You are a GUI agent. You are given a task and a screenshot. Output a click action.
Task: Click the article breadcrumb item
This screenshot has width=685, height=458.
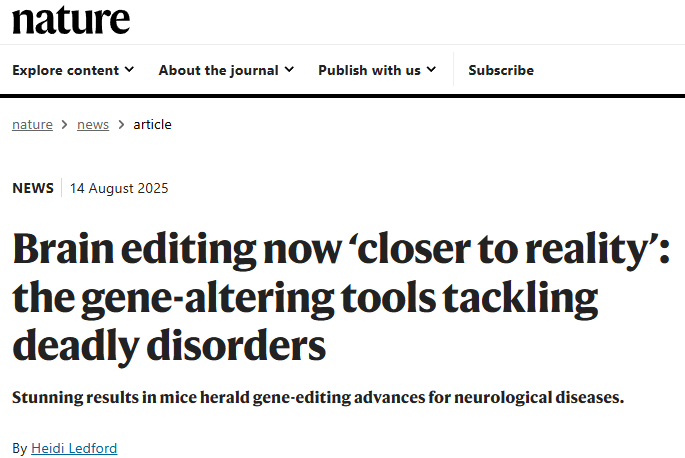coord(152,125)
